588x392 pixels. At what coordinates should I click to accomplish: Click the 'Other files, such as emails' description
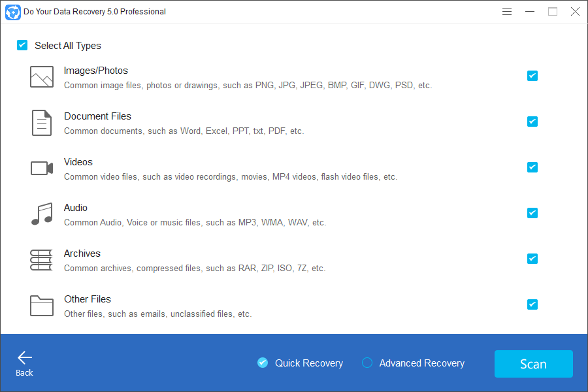157,314
